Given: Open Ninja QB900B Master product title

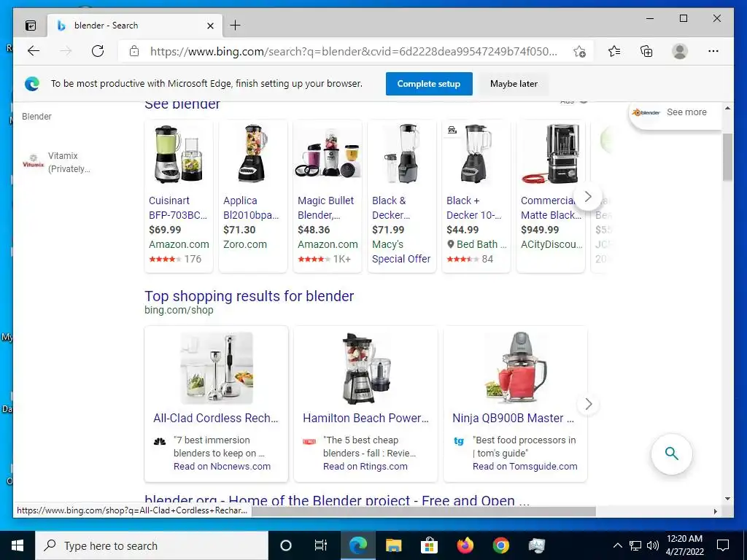Looking at the screenshot, I should pyautogui.click(x=513, y=418).
